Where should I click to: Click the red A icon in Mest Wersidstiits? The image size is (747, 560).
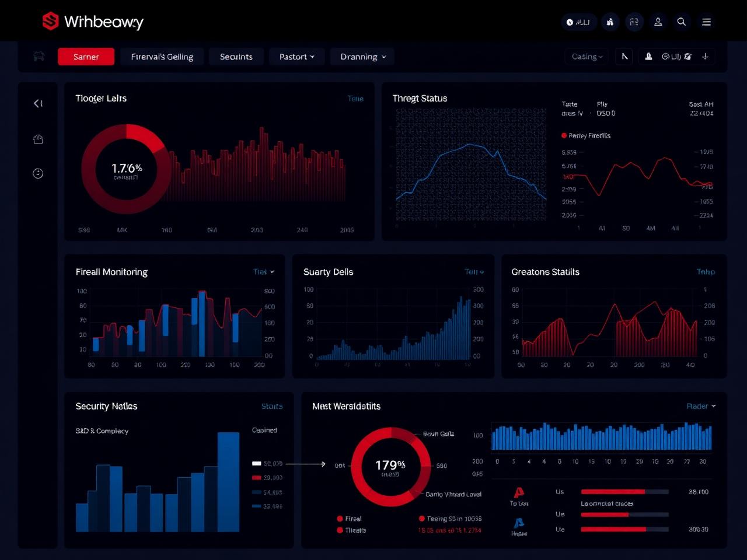click(x=518, y=493)
